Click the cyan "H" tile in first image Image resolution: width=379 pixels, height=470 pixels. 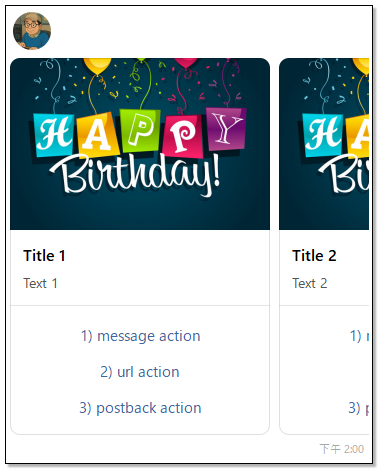(x=54, y=135)
